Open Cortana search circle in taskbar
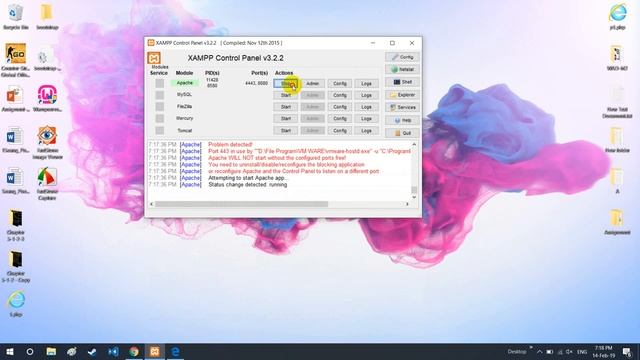This screenshot has width=640, height=360. pos(30,351)
